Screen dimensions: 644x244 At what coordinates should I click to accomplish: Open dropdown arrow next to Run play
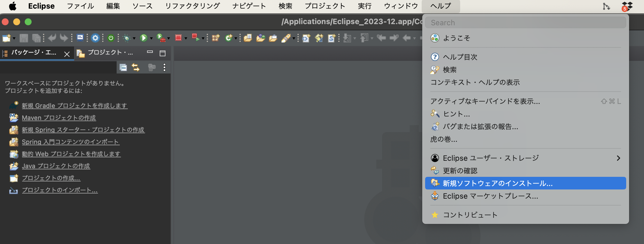[151, 38]
